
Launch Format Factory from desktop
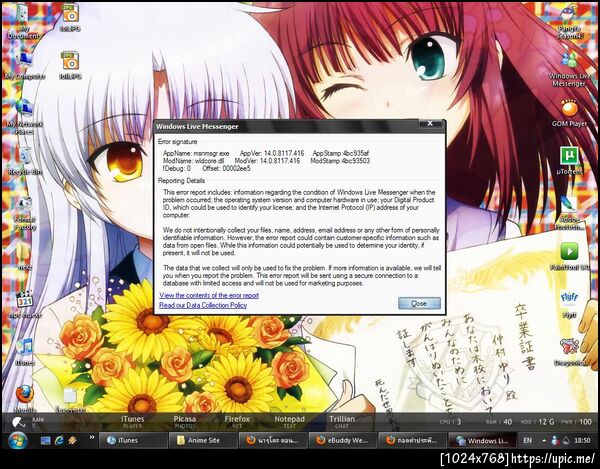tap(24, 213)
